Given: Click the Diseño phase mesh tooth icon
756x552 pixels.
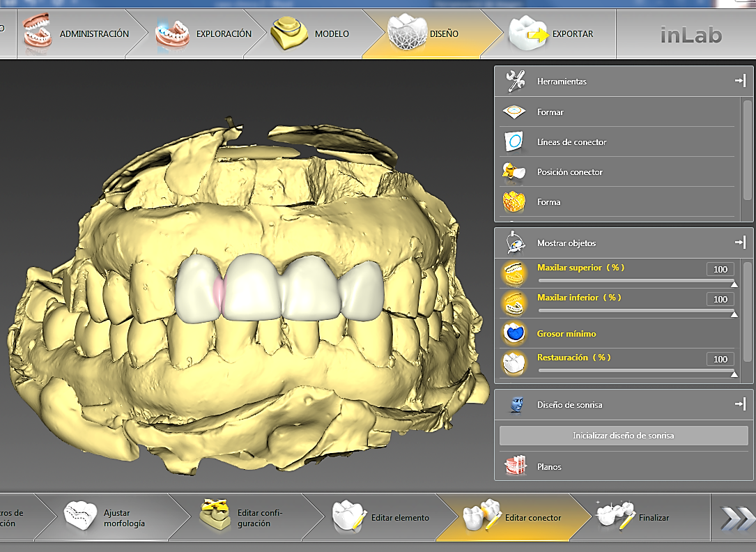Looking at the screenshot, I should point(408,32).
